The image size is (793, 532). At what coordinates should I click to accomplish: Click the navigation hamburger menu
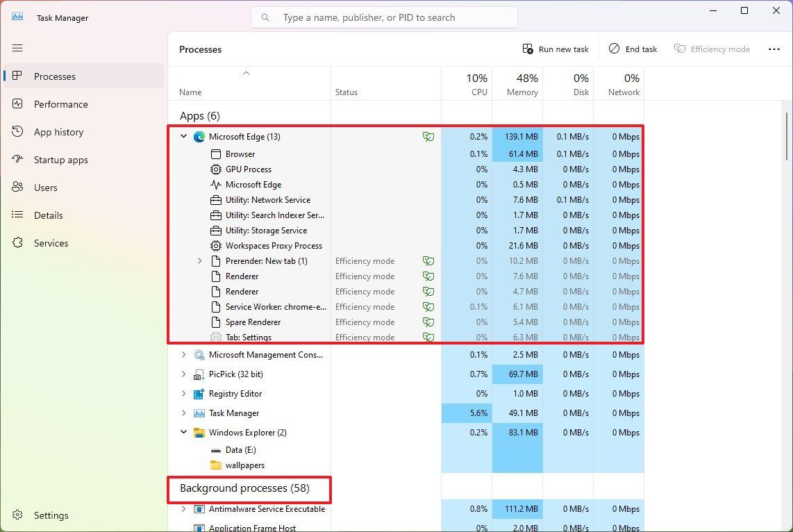17,48
